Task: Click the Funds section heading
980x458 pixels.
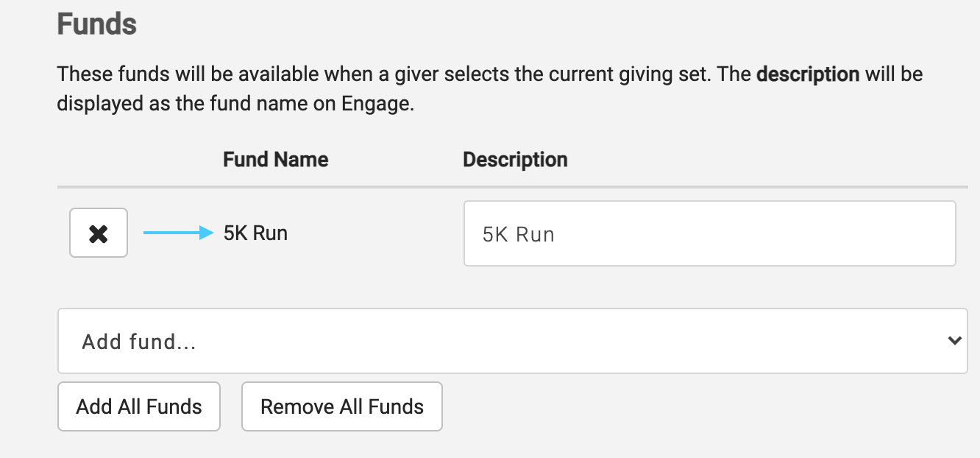Action: pyautogui.click(x=97, y=24)
